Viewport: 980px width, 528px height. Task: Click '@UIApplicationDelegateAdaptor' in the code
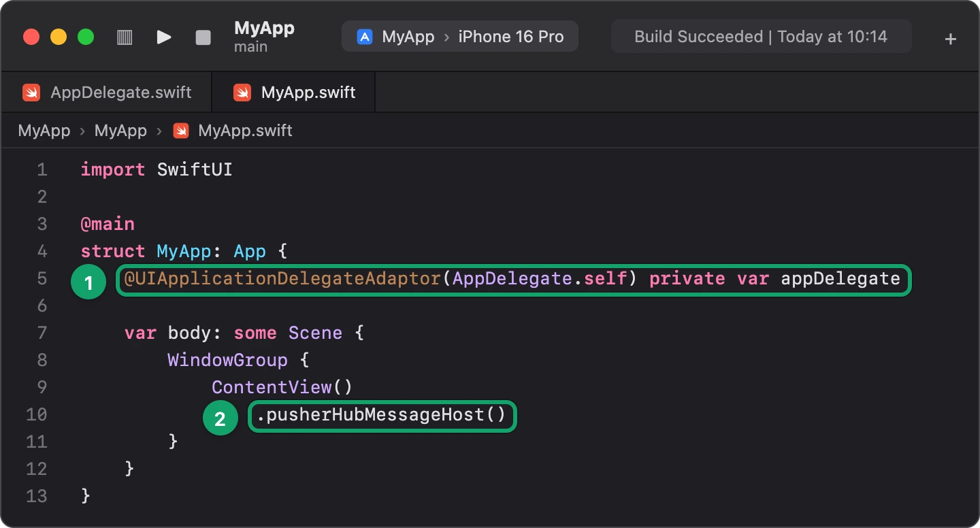click(x=282, y=278)
